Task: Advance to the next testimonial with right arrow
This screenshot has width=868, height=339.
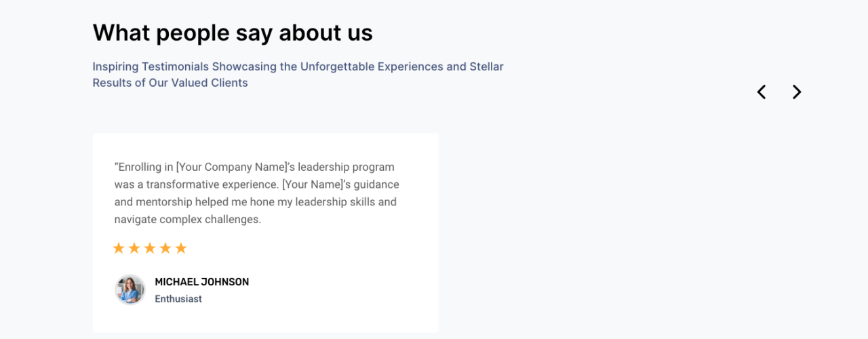Action: point(797,92)
